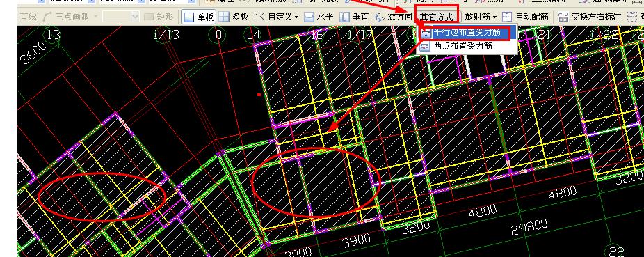Image resolution: width=644 pixels, height=257 pixels.
Task: Open the greyed combo box before 矩形
Action: (x=121, y=17)
